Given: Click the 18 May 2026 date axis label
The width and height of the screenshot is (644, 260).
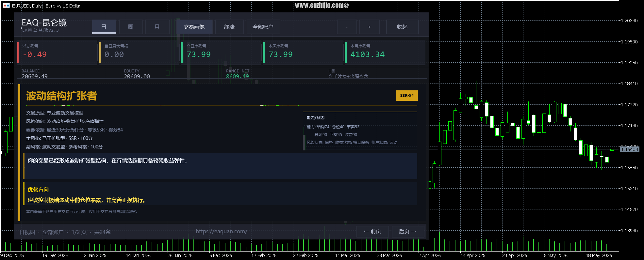Looking at the screenshot, I should pyautogui.click(x=599, y=255).
